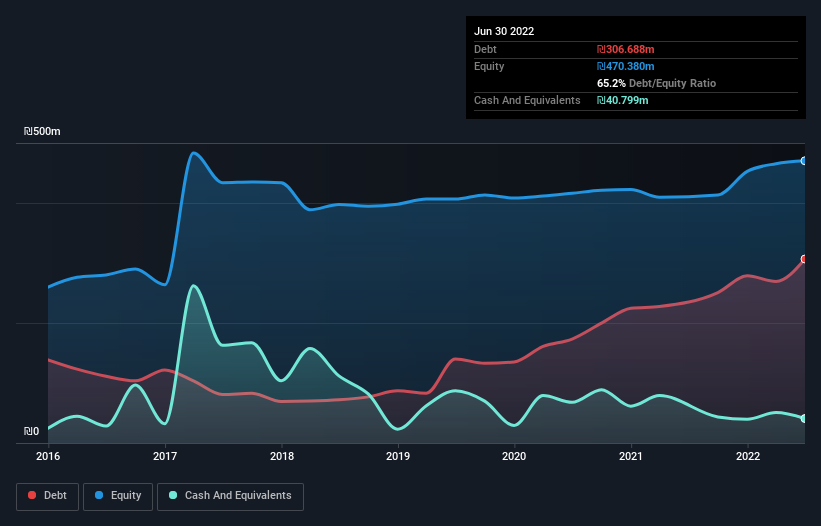Select the 2021 x-axis label
821x526 pixels.
(631, 456)
